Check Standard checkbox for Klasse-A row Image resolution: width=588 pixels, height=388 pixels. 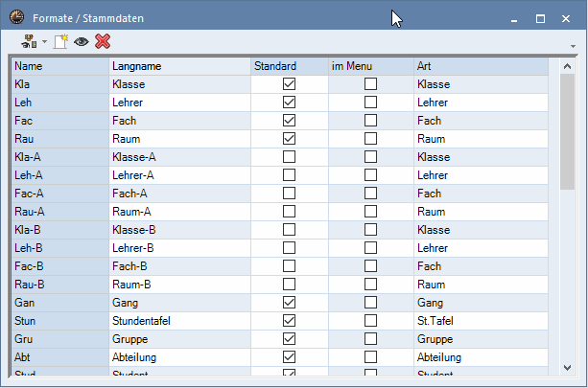pyautogui.click(x=289, y=157)
